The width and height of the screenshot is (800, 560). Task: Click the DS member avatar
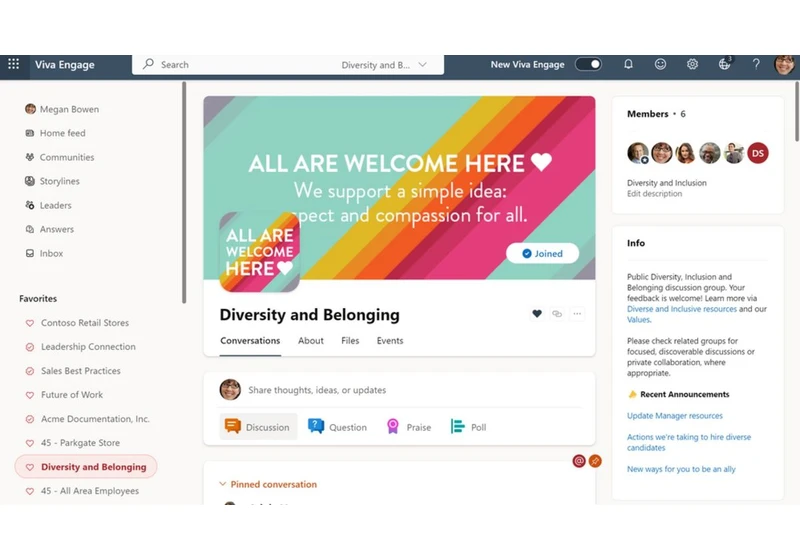[758, 153]
